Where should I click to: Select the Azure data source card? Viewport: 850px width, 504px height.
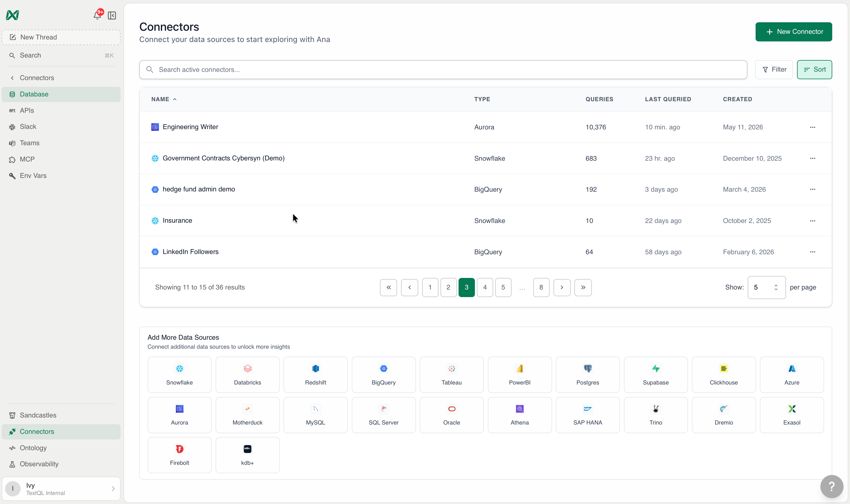pyautogui.click(x=792, y=375)
